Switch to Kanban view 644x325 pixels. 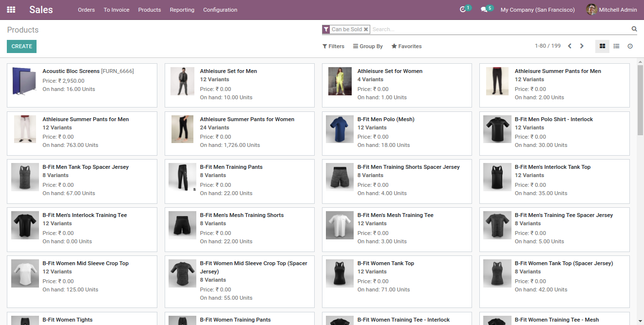602,46
